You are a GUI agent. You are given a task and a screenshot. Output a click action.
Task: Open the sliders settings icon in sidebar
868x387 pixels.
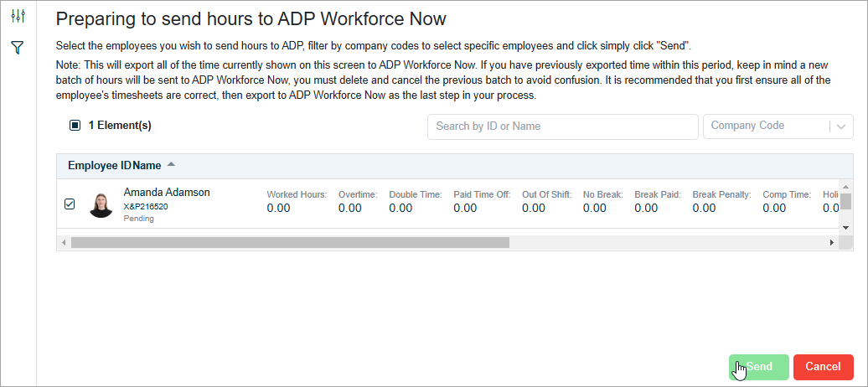tap(18, 16)
